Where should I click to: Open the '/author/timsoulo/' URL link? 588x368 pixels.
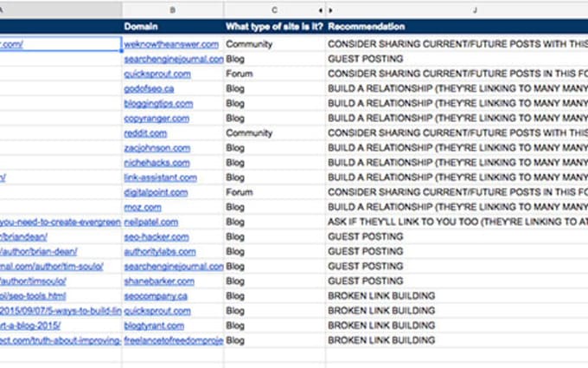pyautogui.click(x=33, y=281)
